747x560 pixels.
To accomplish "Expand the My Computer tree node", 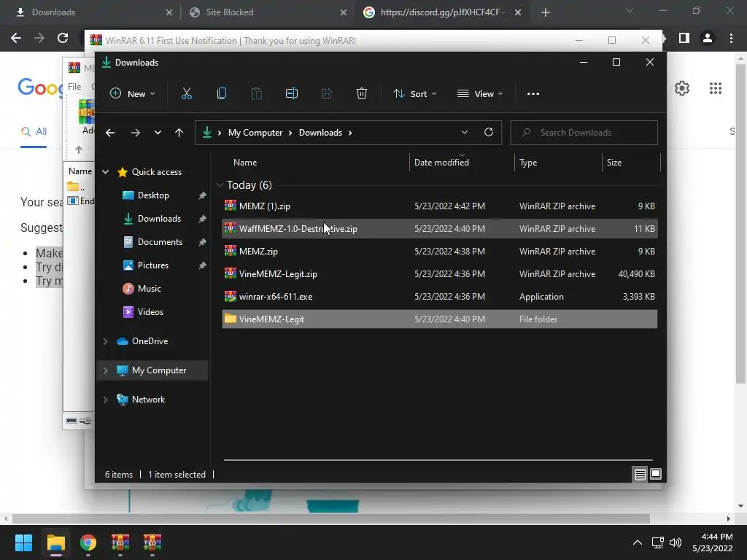I will [x=105, y=370].
